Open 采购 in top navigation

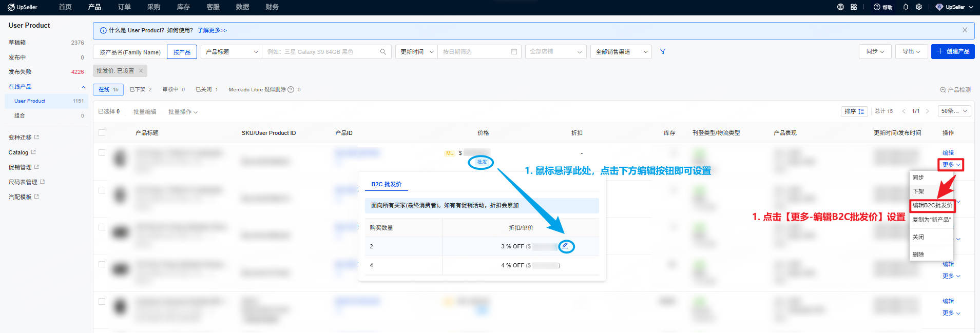coord(153,7)
